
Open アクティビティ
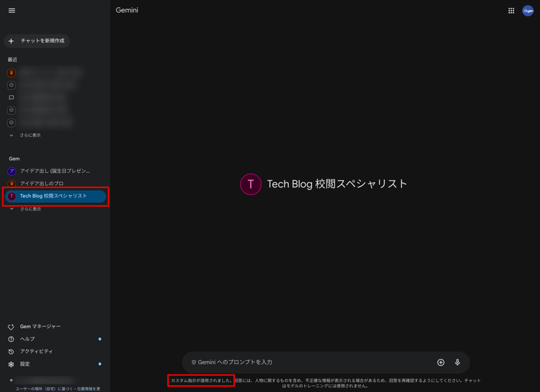tap(36, 352)
